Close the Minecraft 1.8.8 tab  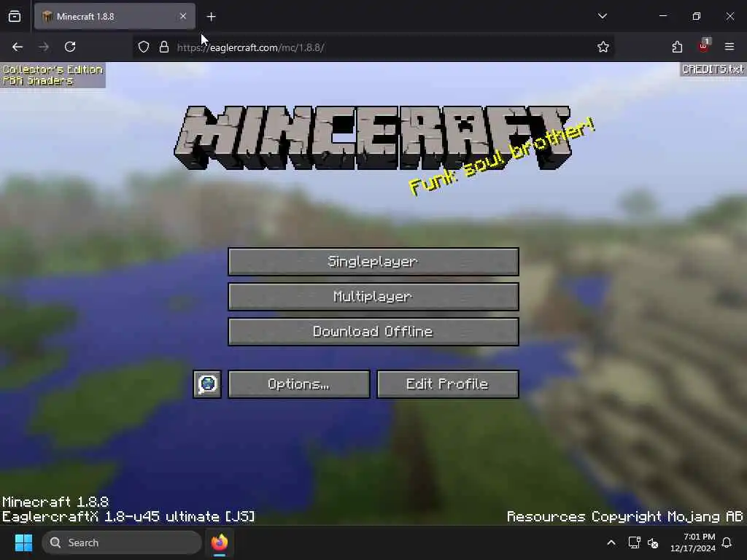point(183,16)
